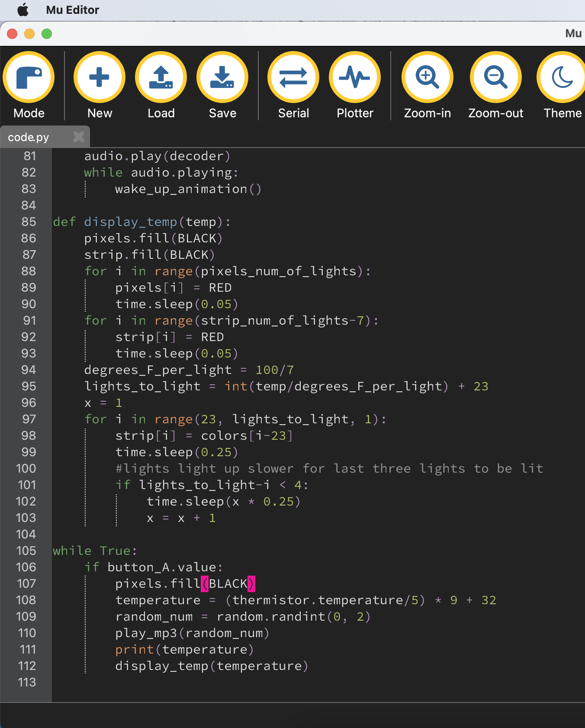Click on 'strip[i] = RED' line
This screenshot has height=728, width=585.
point(169,337)
